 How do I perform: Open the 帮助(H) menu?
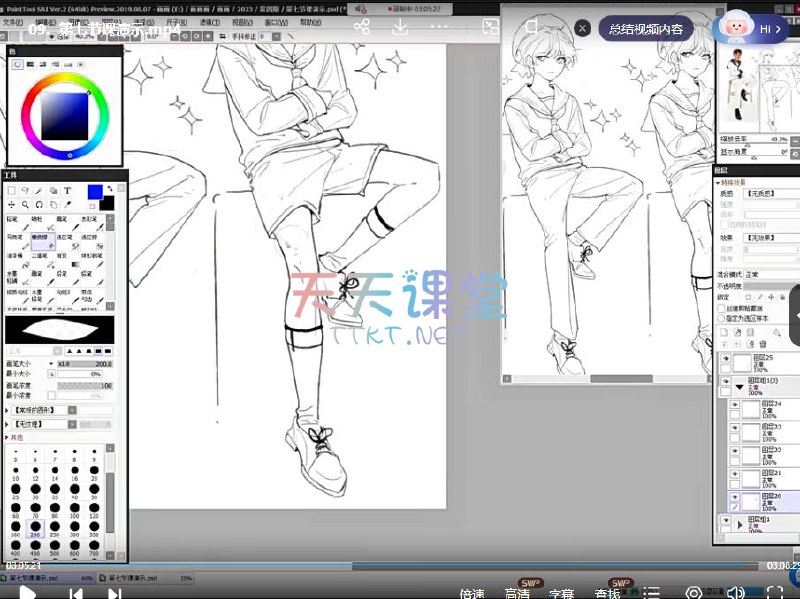tap(310, 22)
